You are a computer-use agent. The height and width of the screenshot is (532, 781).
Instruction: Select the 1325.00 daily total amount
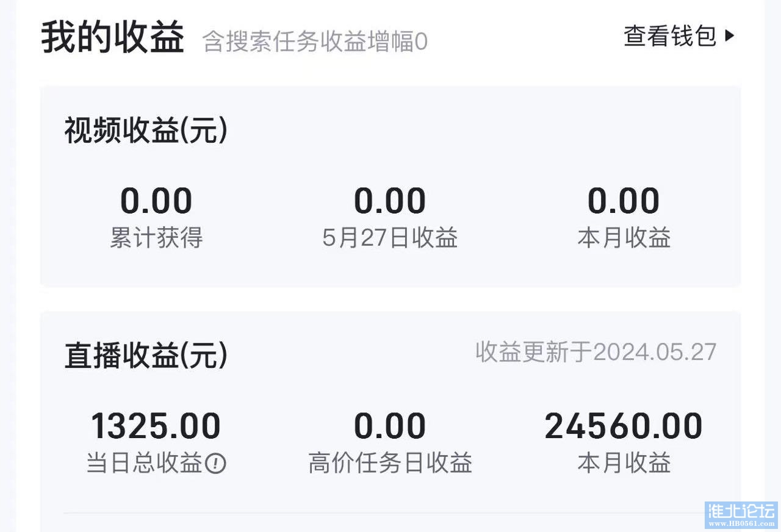coord(156,426)
